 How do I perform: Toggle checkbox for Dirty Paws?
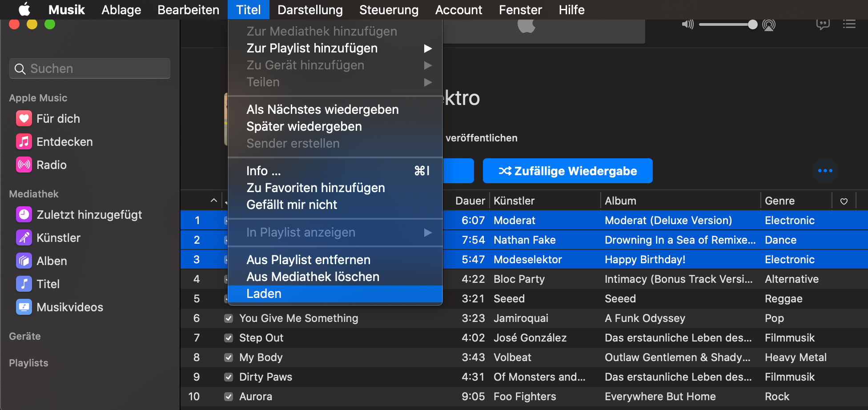click(229, 377)
